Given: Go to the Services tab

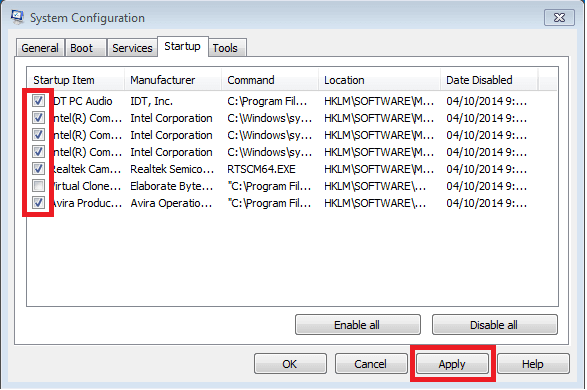Looking at the screenshot, I should click(132, 48).
